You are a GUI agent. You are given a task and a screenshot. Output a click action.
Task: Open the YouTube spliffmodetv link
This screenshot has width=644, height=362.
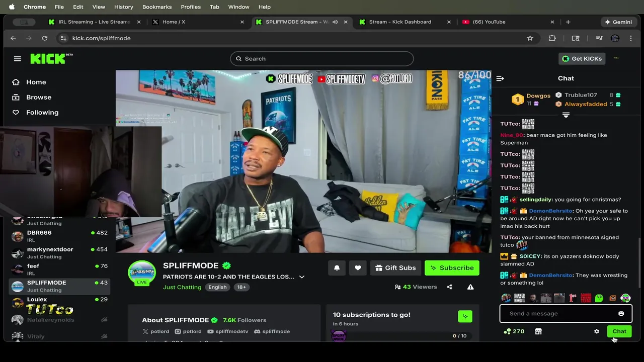[228, 331]
